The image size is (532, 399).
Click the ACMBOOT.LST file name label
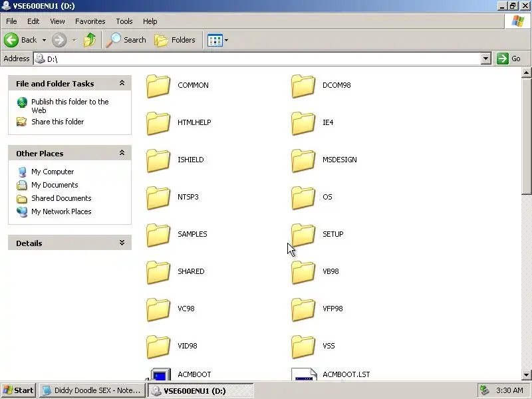[x=346, y=374]
